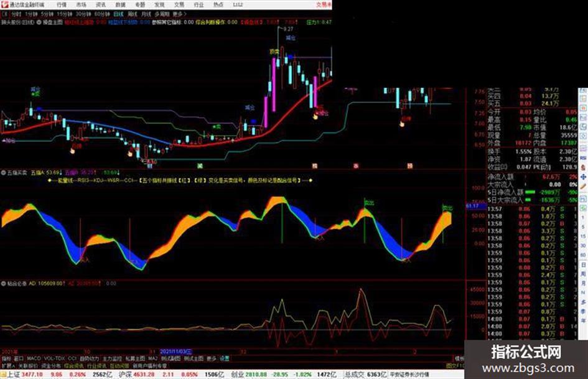Open the 行业 menu
This screenshot has width=588, height=379.
(198, 5)
